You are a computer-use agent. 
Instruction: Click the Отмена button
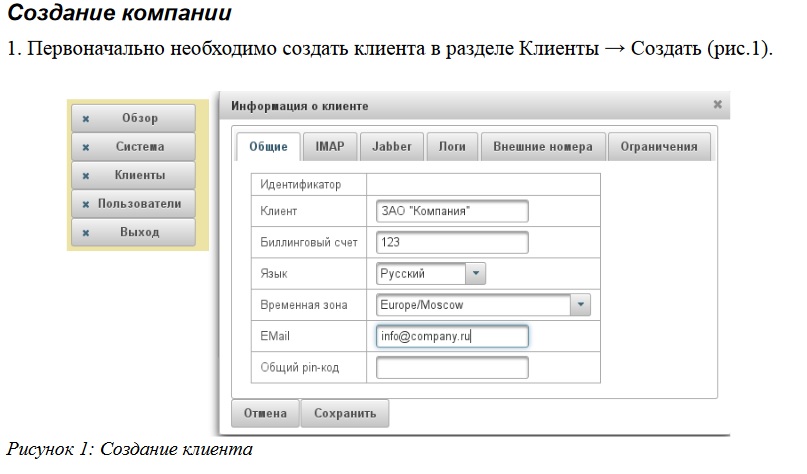pos(265,413)
